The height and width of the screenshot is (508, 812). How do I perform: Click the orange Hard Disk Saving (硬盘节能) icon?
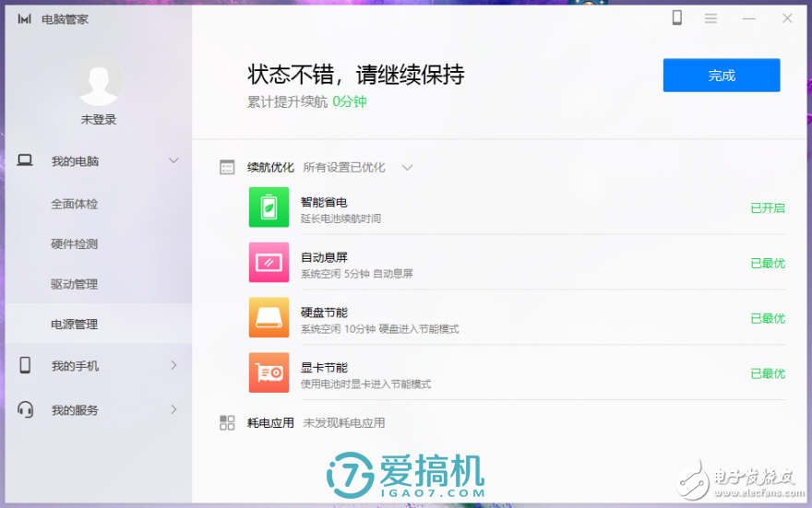[269, 317]
